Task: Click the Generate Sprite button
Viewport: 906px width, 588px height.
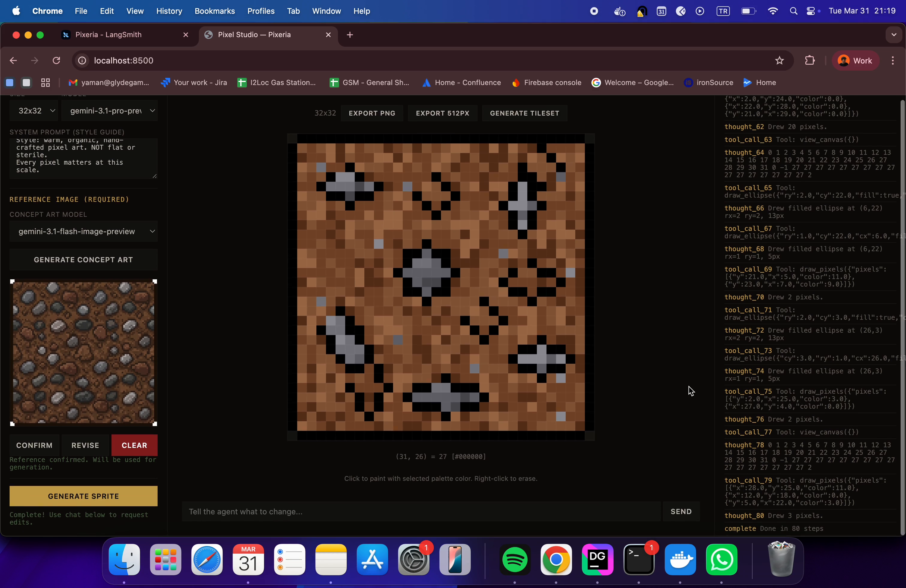Action: pos(83,496)
